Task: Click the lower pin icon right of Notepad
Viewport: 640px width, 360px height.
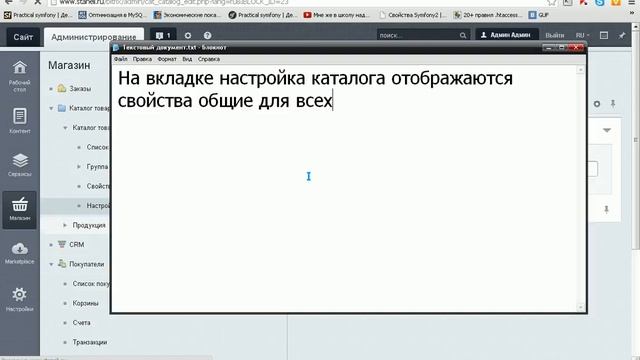Action: coord(606,209)
